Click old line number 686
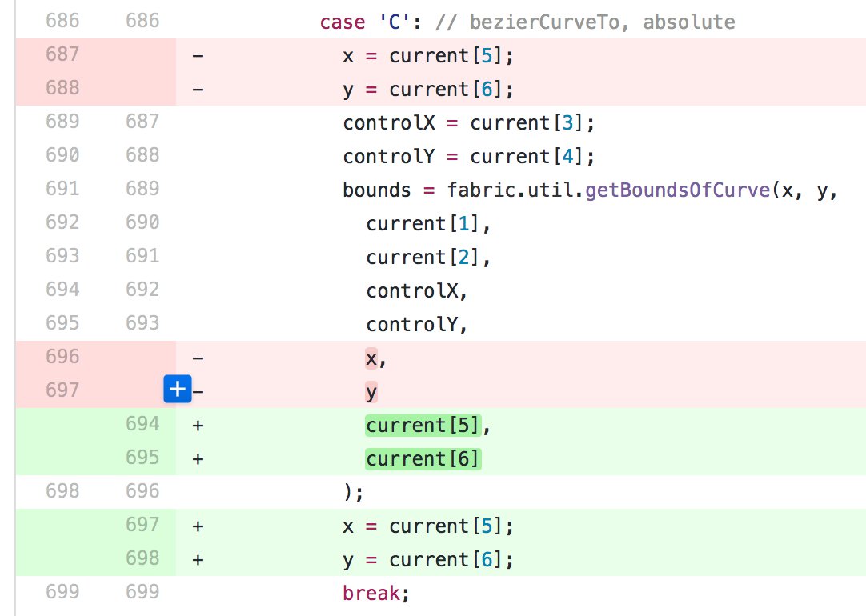 coord(62,21)
